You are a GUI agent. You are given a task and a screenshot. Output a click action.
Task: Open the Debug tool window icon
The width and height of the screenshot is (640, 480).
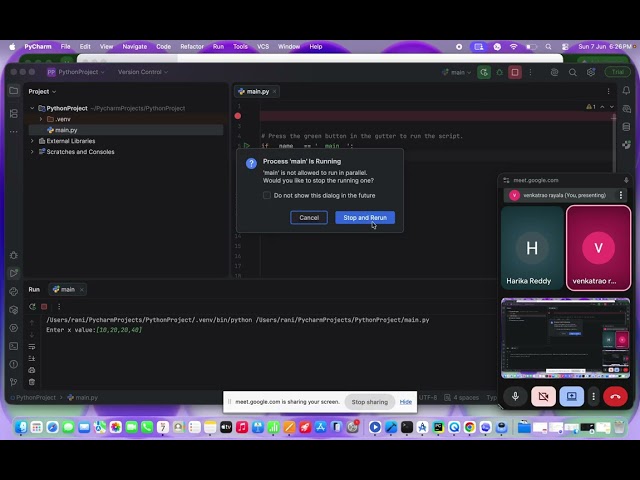click(x=13, y=255)
